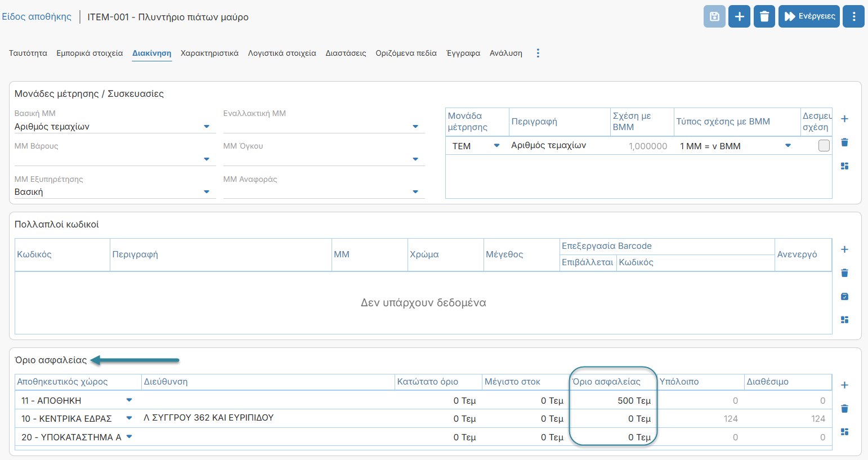The height and width of the screenshot is (460, 868).
Task: Show more tabs via tab-bar dots
Action: tap(538, 53)
